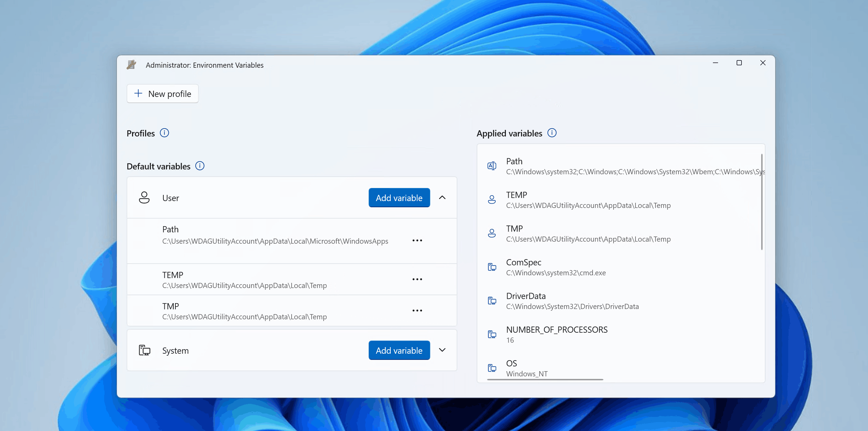Expand the System variables section
This screenshot has width=868, height=431.
[442, 350]
